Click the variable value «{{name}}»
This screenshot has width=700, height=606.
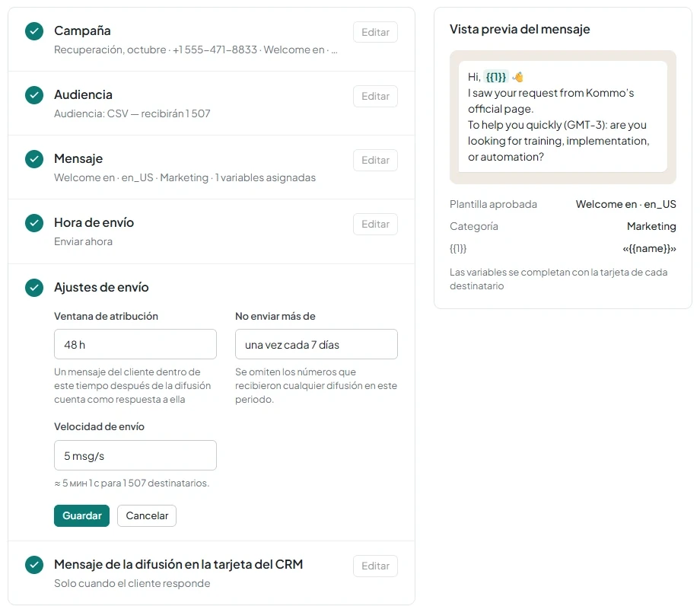point(650,248)
